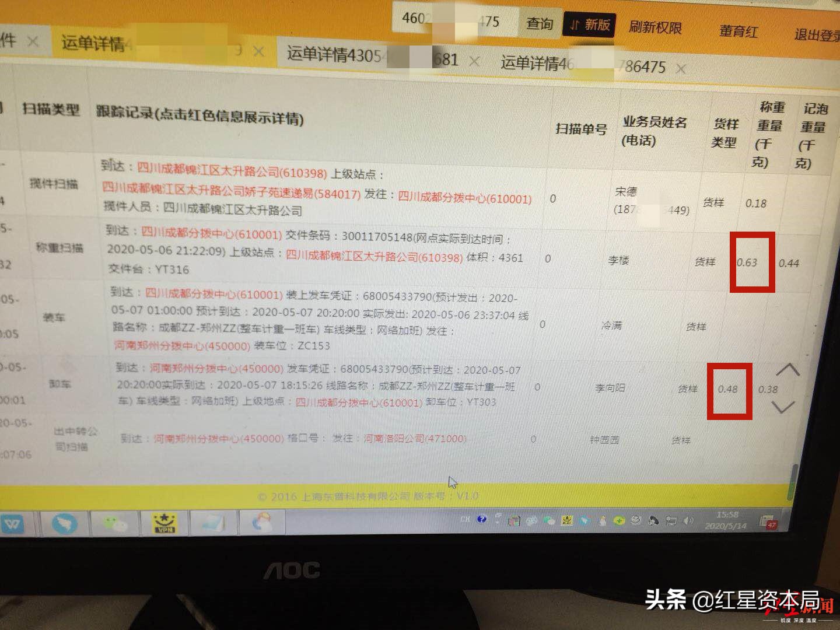Click the weather app icon on the taskbar
The image size is (840, 630).
pyautogui.click(x=261, y=523)
